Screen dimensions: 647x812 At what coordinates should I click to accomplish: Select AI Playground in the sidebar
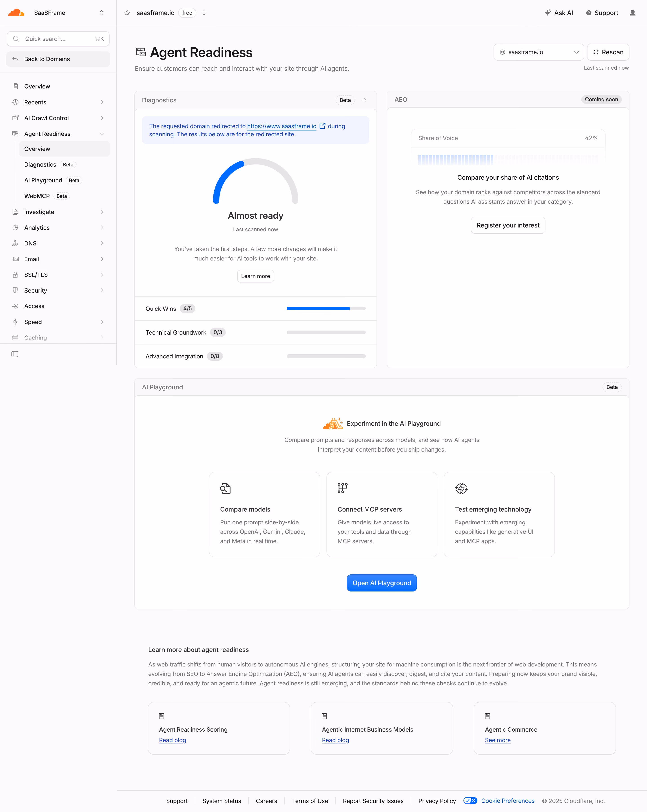(64, 180)
